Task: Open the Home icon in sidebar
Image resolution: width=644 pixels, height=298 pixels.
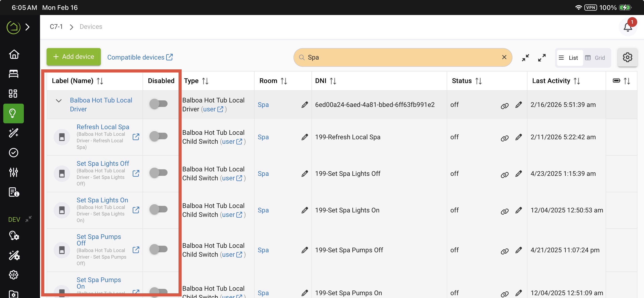Action: click(x=14, y=54)
